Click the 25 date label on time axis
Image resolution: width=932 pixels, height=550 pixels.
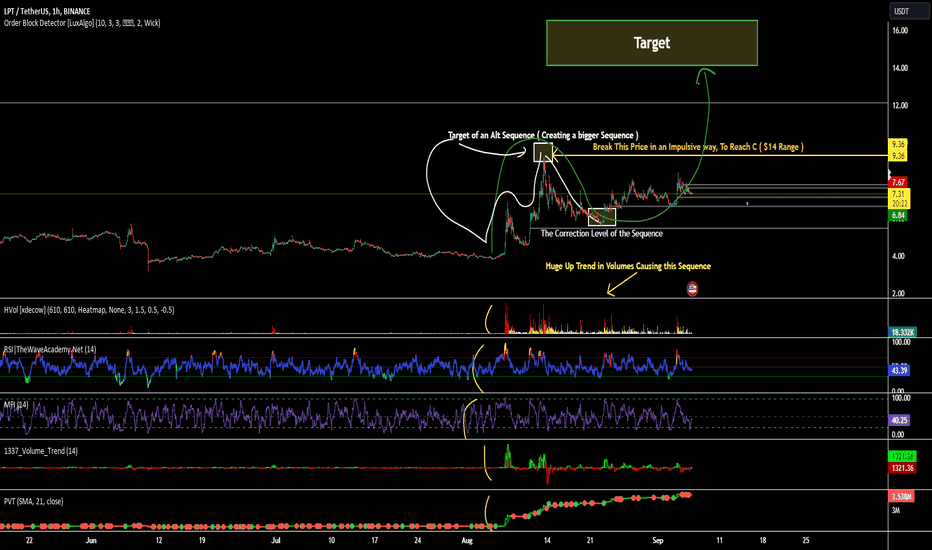point(806,540)
